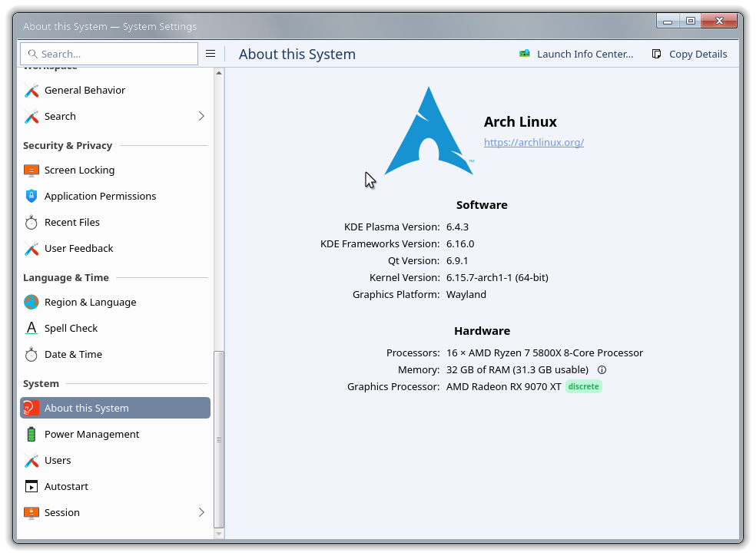Click the Arch Linux logo

[429, 131]
